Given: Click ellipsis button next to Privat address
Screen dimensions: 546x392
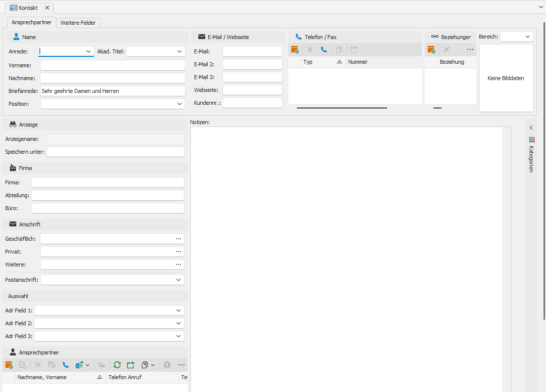Looking at the screenshot, I should (x=179, y=252).
